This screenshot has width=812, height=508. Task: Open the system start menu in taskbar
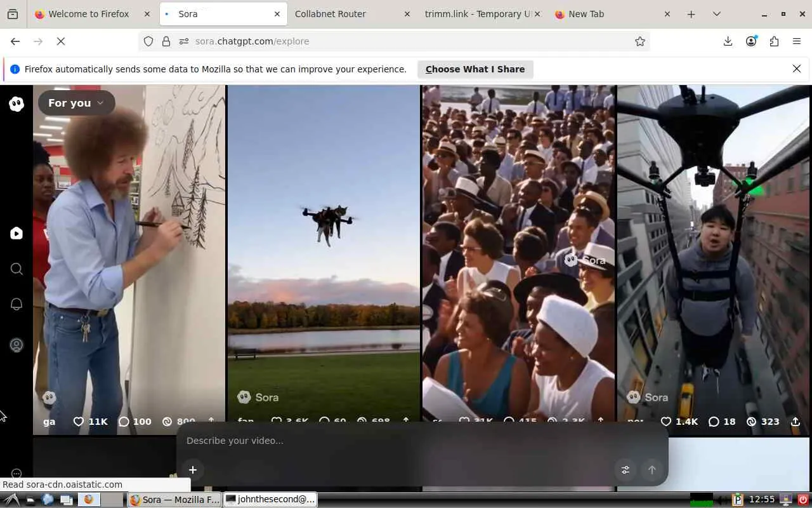[x=11, y=500]
